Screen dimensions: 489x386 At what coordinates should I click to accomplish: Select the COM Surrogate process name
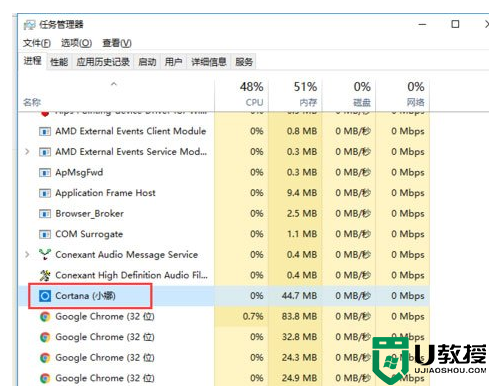point(89,234)
